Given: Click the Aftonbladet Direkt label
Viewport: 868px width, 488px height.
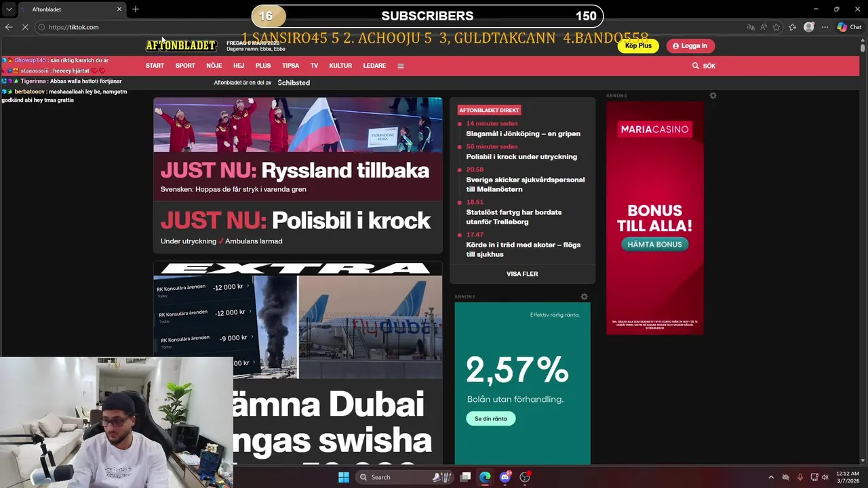Looking at the screenshot, I should [489, 110].
